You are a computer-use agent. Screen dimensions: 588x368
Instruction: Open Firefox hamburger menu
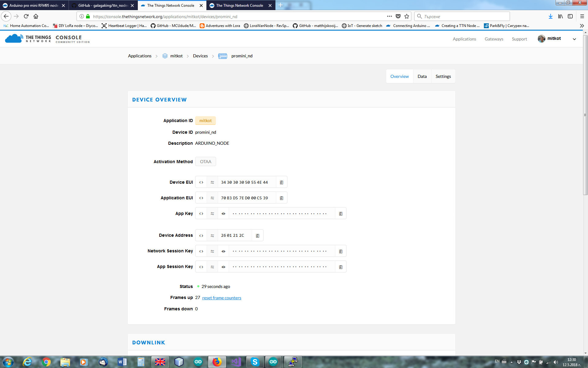[582, 16]
